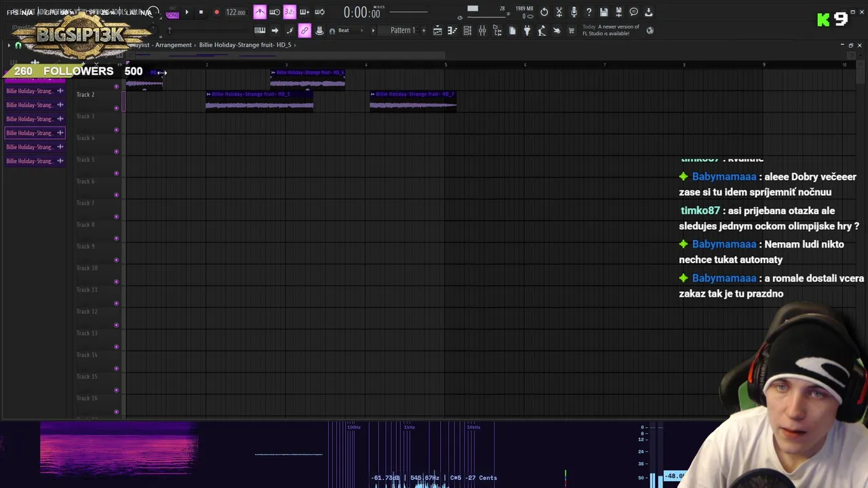Add a new pattern with plus button
This screenshot has height=488, width=868.
424,30
